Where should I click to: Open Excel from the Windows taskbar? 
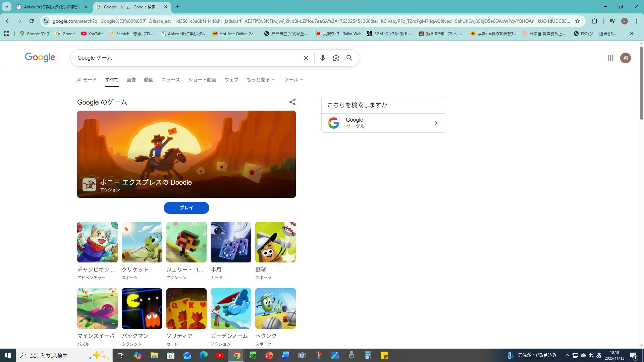click(x=253, y=355)
